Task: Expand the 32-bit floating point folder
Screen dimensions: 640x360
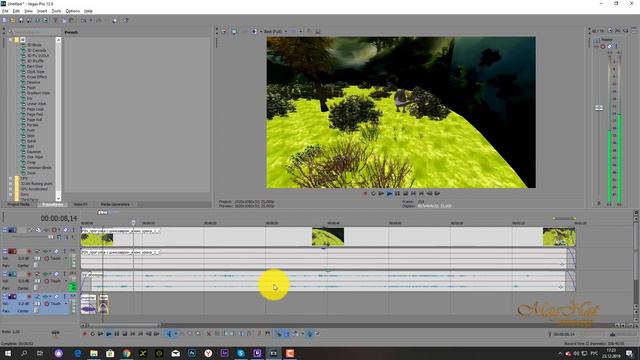Action: click(10, 184)
